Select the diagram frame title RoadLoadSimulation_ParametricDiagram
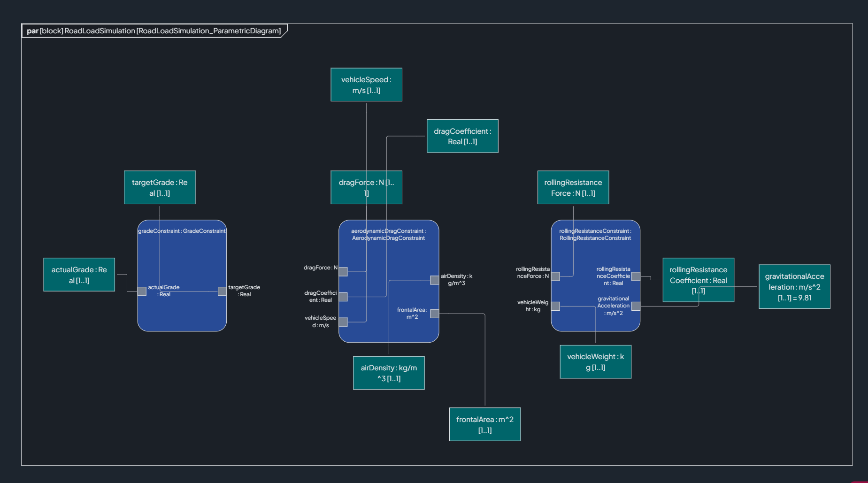The image size is (868, 483). pyautogui.click(x=154, y=31)
